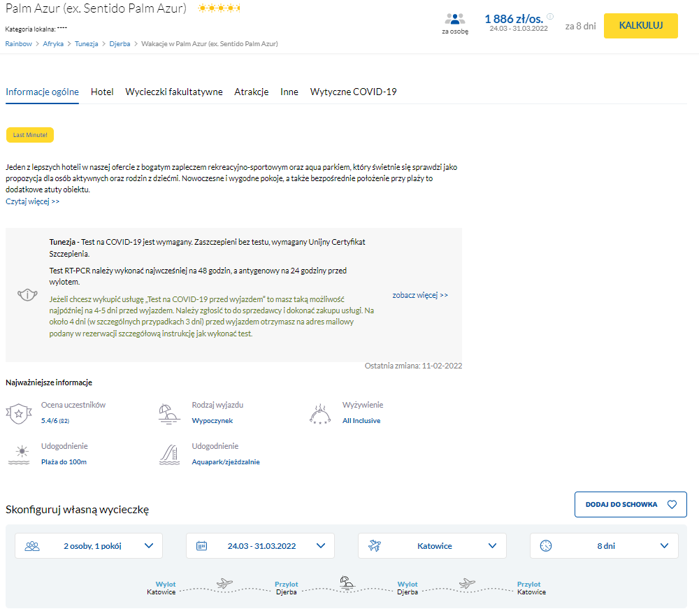Select the Wytyczne COVID-19 tab

coord(354,92)
